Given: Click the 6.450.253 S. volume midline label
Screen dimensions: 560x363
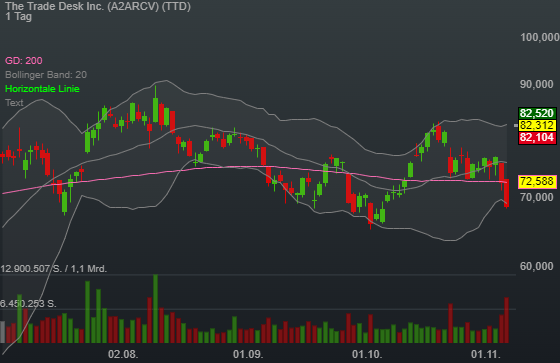Looking at the screenshot, I should tap(28, 304).
